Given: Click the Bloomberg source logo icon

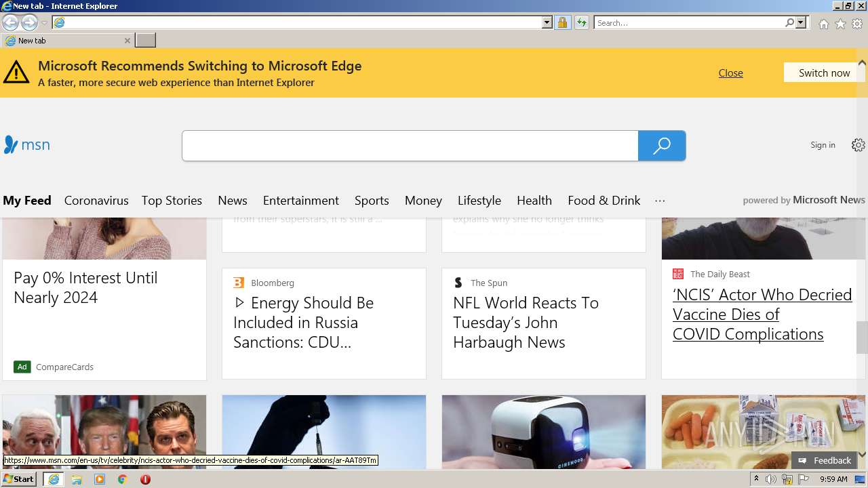Looking at the screenshot, I should [239, 283].
